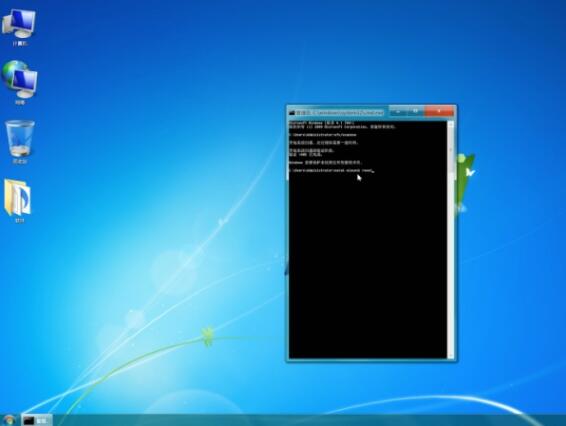Activate the Command Prompt taskbar button
This screenshot has width=566, height=426.
(x=37, y=420)
